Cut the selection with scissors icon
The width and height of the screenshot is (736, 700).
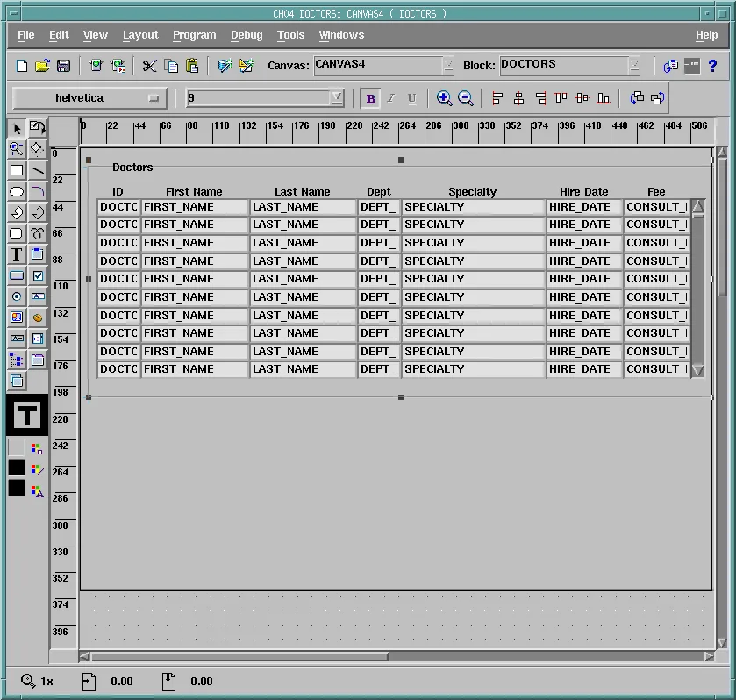(x=149, y=66)
